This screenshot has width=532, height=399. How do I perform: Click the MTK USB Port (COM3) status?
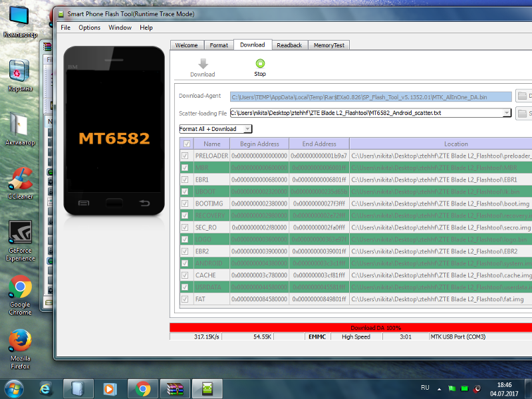tap(458, 336)
